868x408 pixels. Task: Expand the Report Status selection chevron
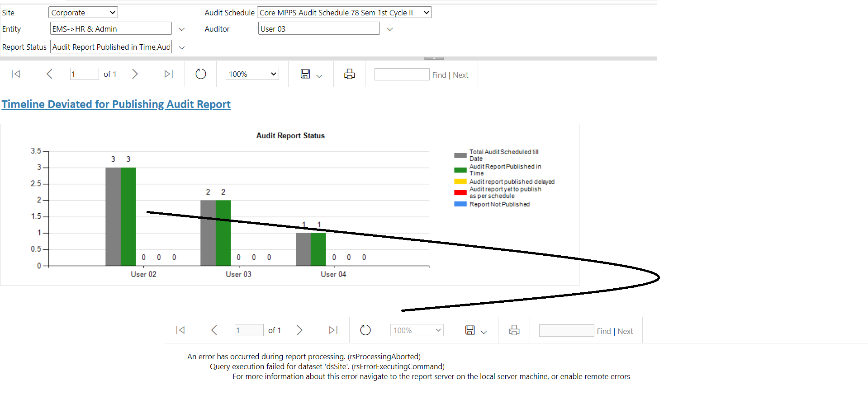pyautogui.click(x=182, y=47)
